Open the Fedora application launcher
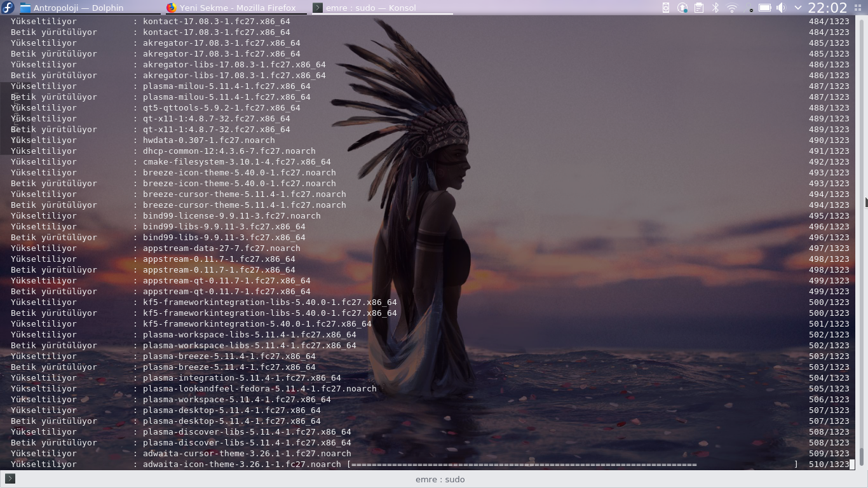The width and height of the screenshot is (868, 488). click(x=8, y=8)
